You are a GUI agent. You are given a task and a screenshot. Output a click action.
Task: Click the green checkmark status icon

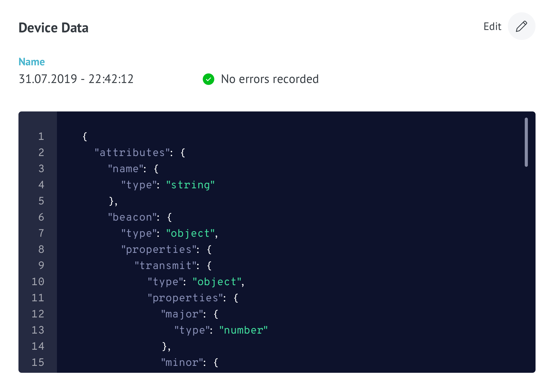(x=209, y=79)
